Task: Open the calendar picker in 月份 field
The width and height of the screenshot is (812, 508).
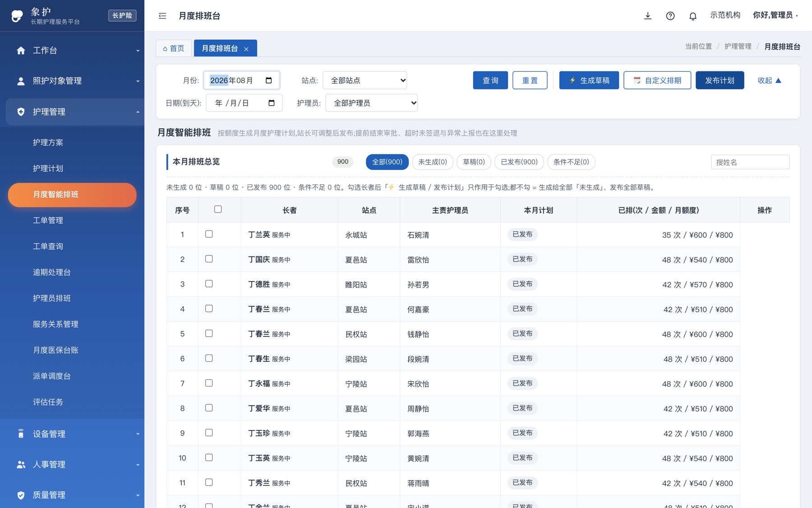Action: pos(269,80)
